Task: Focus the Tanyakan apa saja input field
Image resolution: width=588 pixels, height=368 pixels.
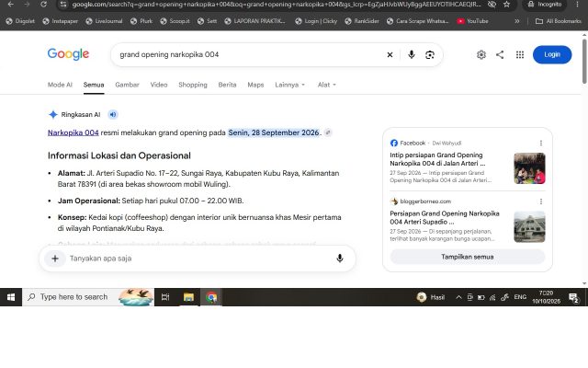Action: (198, 259)
